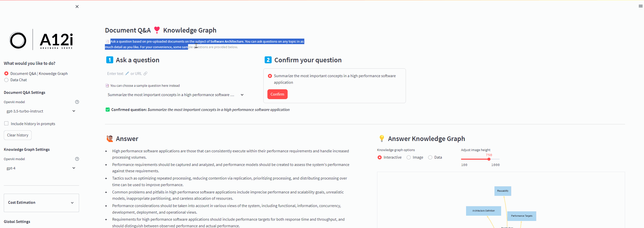Click the 'Confirm your question' heading
Screen dimensions: 644x228
click(308, 60)
